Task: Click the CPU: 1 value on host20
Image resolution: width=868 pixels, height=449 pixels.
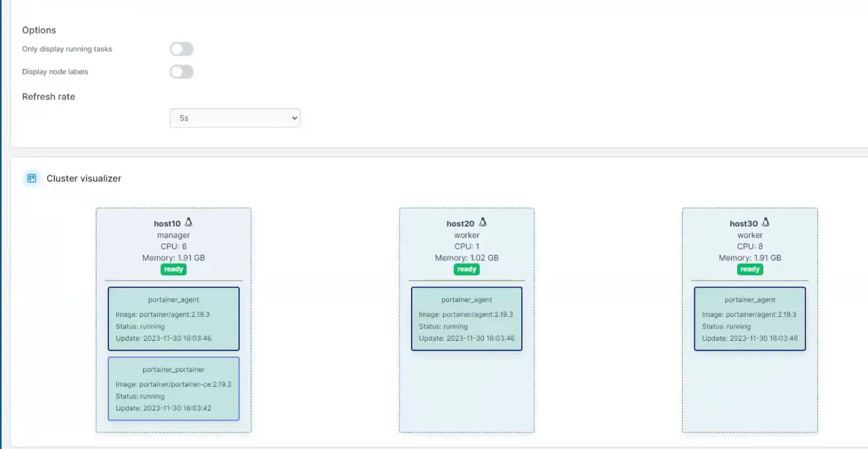Action: click(x=467, y=247)
